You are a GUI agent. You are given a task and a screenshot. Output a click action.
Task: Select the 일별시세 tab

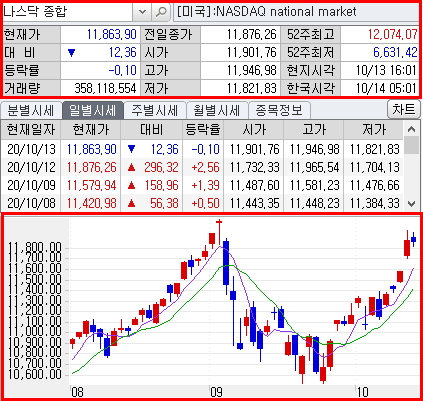coord(93,110)
